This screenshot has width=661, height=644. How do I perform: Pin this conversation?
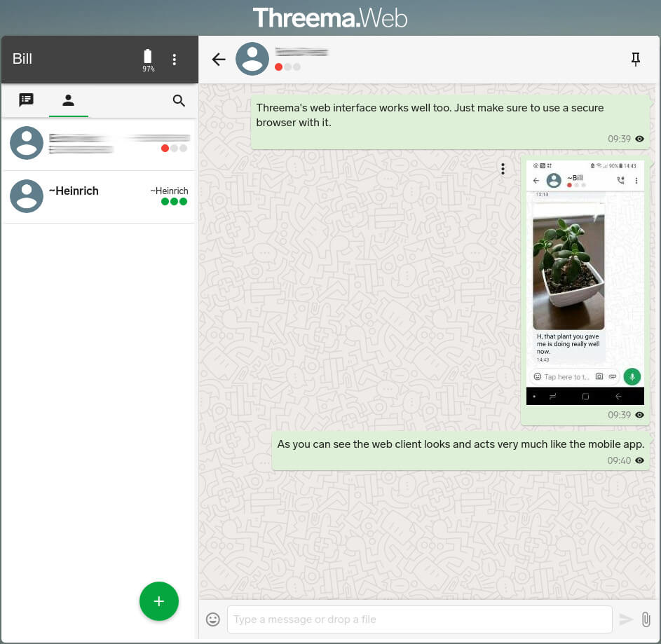pyautogui.click(x=636, y=59)
